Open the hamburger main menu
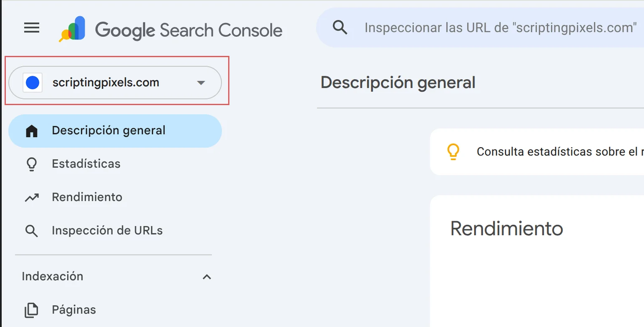 pyautogui.click(x=32, y=28)
